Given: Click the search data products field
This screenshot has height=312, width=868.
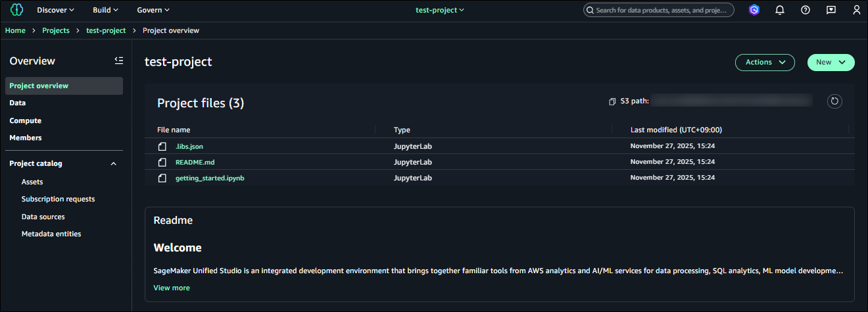Looking at the screenshot, I should 662,10.
